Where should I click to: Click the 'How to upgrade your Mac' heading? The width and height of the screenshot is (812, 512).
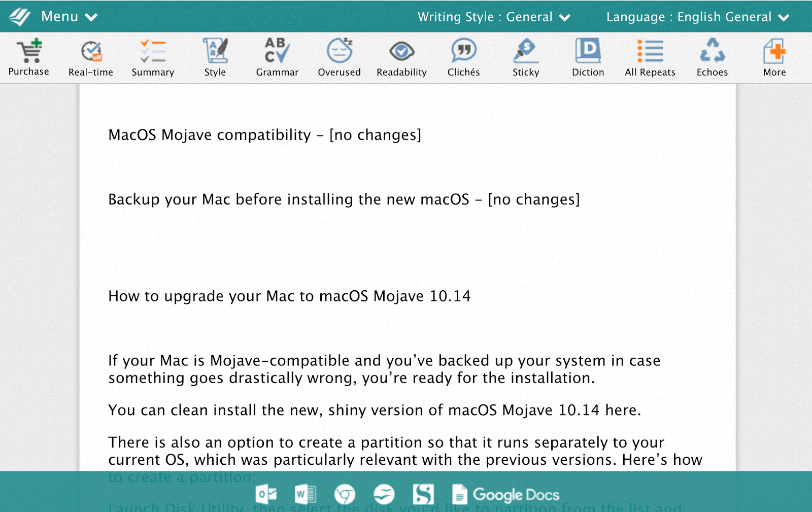pyautogui.click(x=289, y=296)
